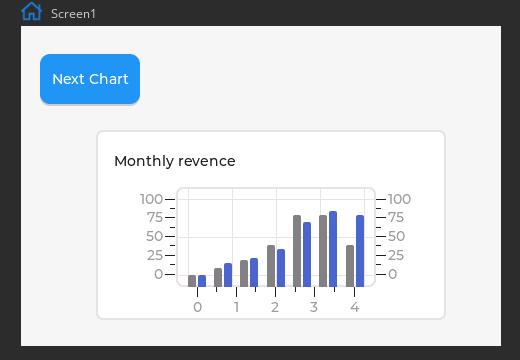This screenshot has height=360, width=520.
Task: Select the Screen1 breadcrumb label
Action: pos(73,14)
